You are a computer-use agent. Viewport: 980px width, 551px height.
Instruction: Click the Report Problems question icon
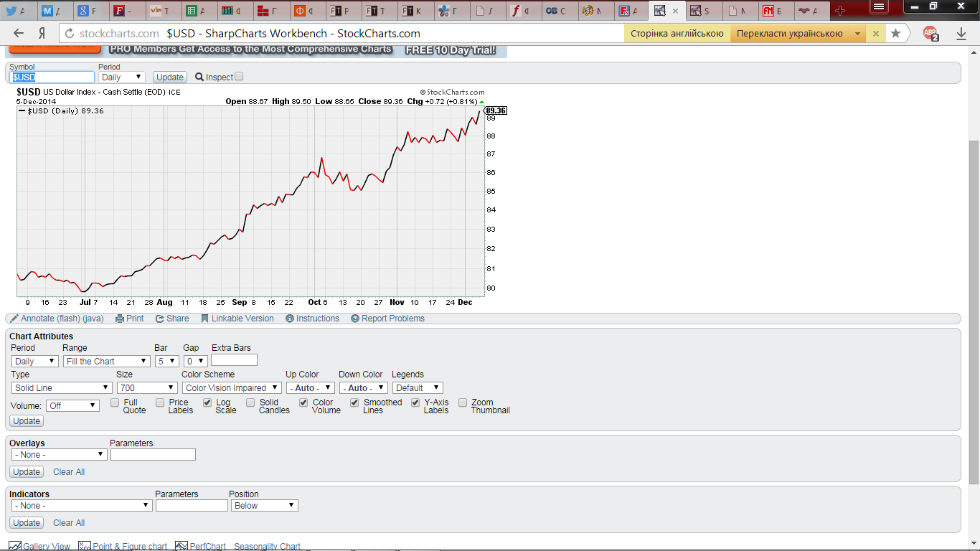point(355,319)
